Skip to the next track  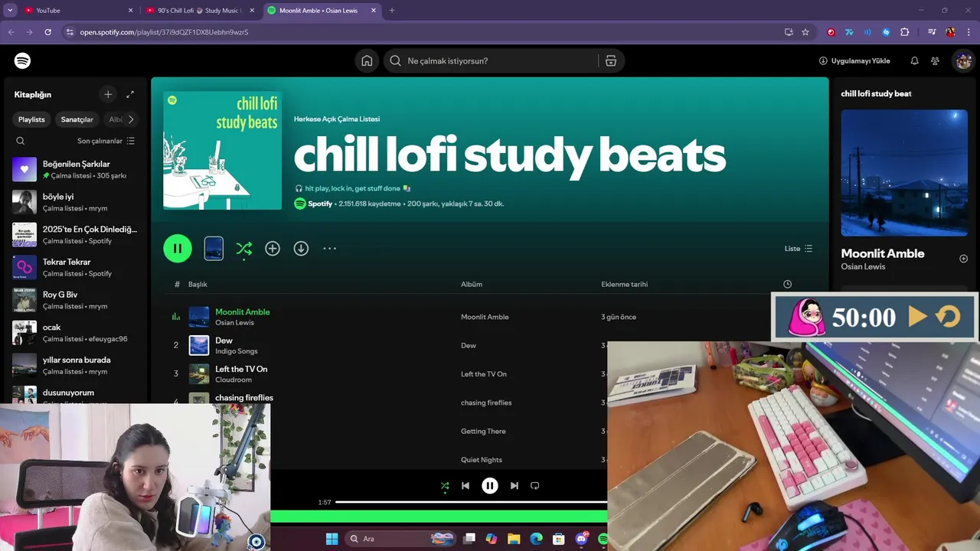[x=514, y=485]
